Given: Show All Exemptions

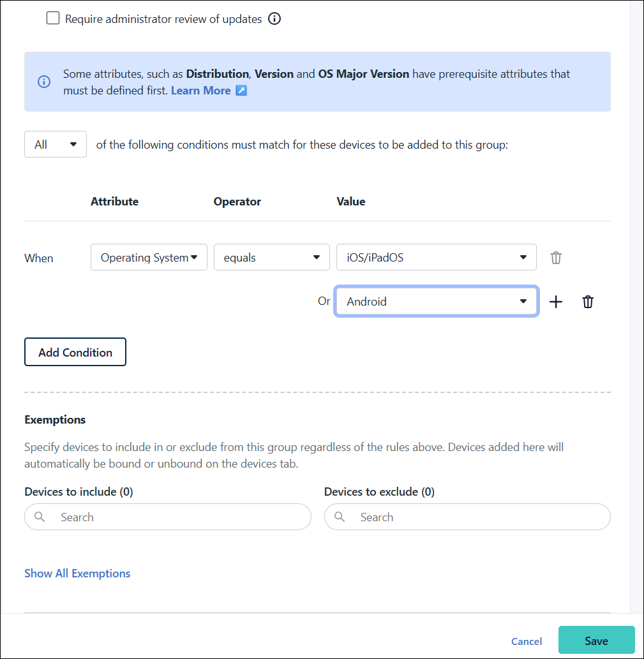Looking at the screenshot, I should pyautogui.click(x=77, y=573).
